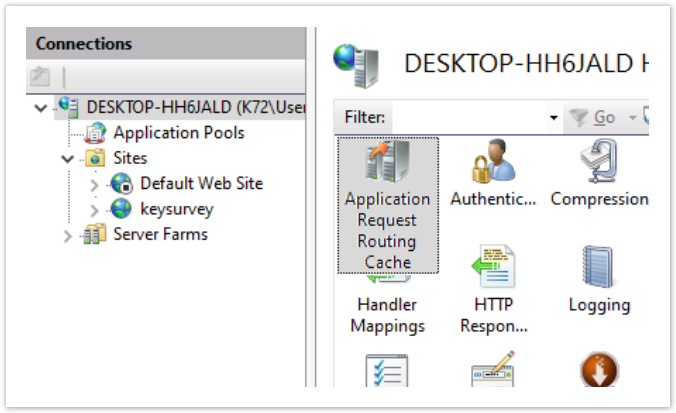
Task: Expand the Default Web Site node
Action: [x=94, y=185]
